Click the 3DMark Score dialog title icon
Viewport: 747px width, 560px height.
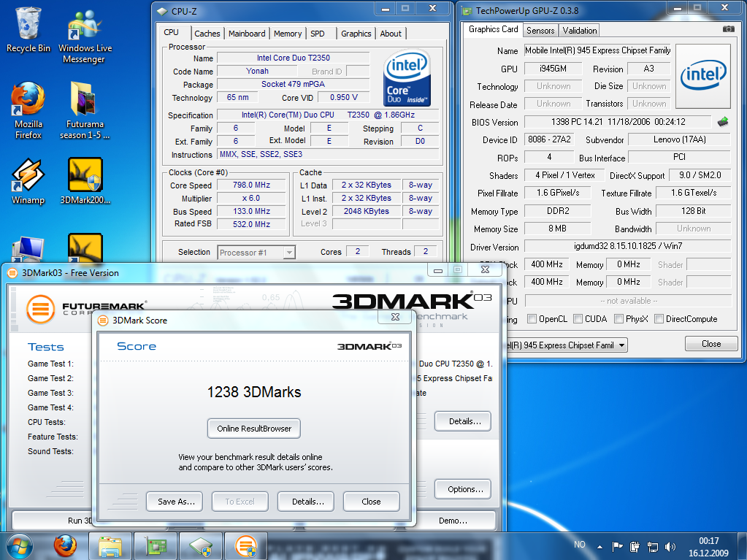[x=103, y=321]
